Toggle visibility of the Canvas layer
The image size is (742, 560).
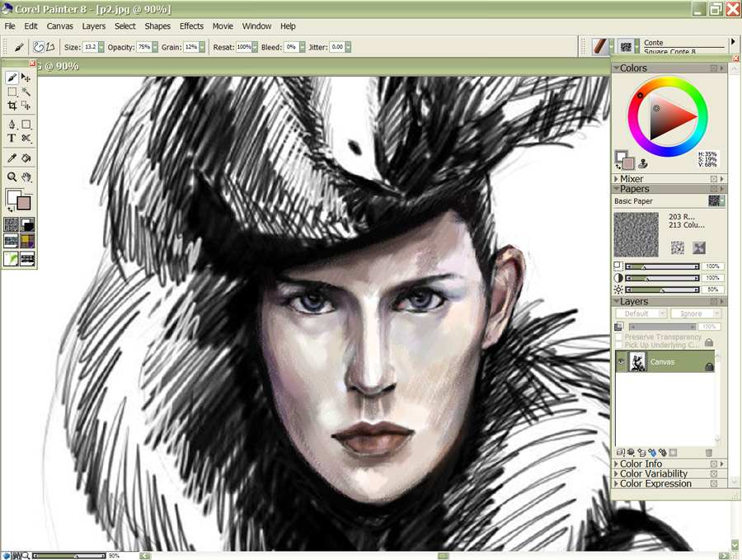pyautogui.click(x=622, y=362)
